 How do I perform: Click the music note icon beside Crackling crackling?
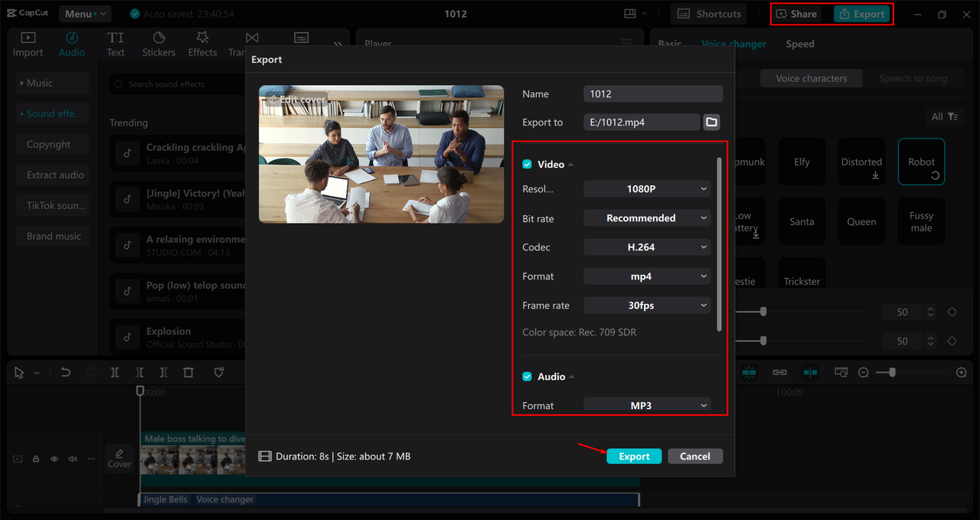click(127, 153)
